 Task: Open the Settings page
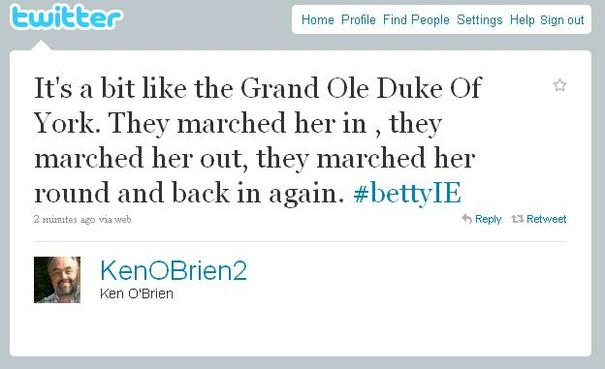[x=480, y=20]
